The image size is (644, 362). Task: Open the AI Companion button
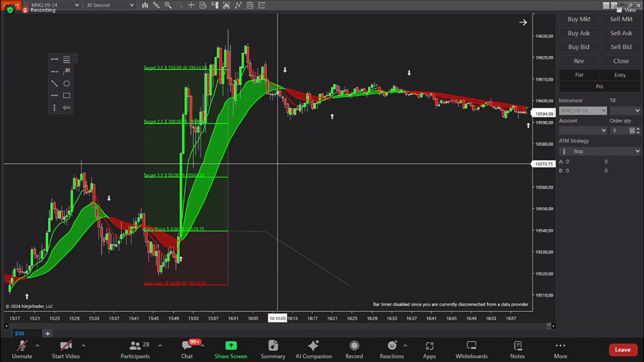tap(314, 350)
